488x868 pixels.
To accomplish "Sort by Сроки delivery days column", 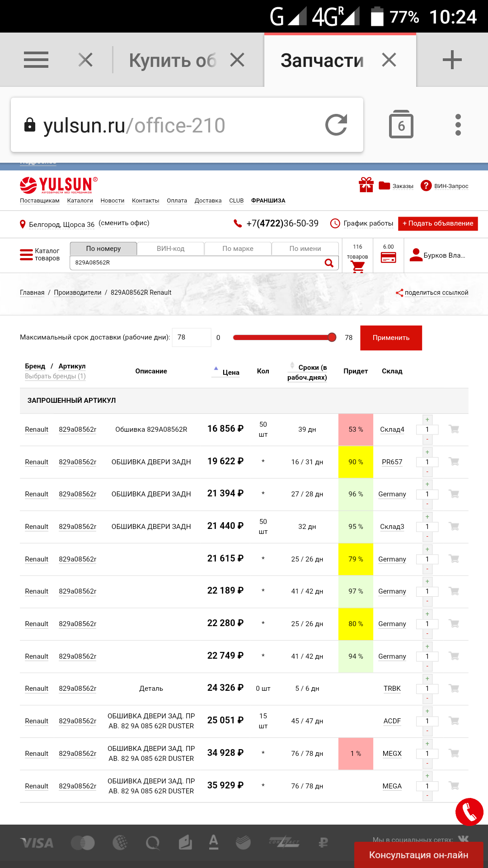I will [307, 372].
